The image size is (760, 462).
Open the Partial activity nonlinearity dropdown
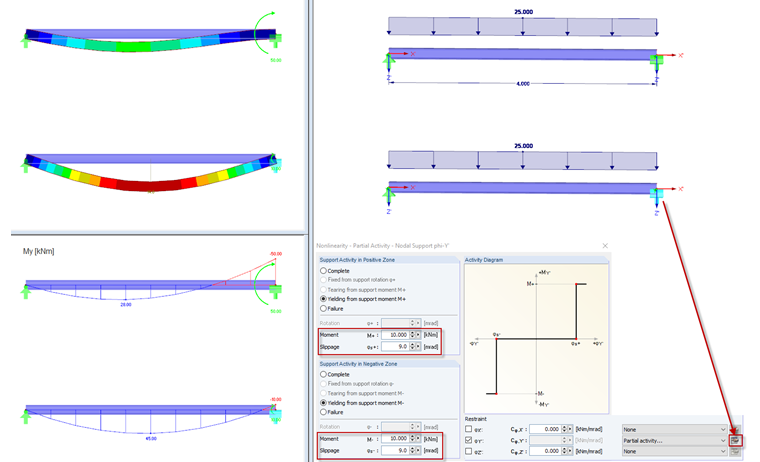pos(675,441)
